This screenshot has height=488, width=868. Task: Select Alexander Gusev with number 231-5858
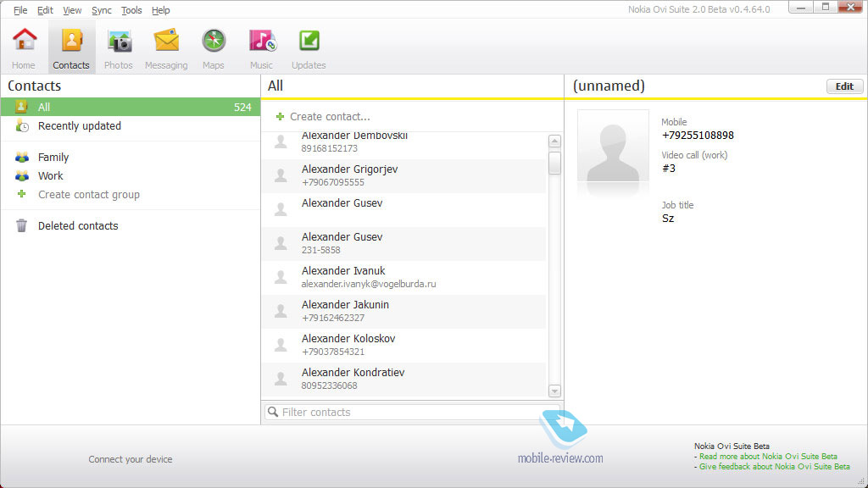404,243
